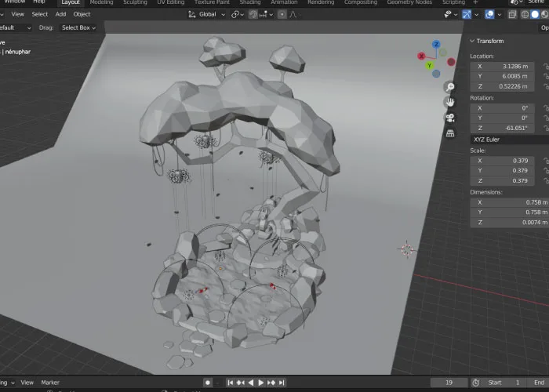The height and width of the screenshot is (392, 549).
Task: Click Scale Y field 0.379
Action: 502,170
